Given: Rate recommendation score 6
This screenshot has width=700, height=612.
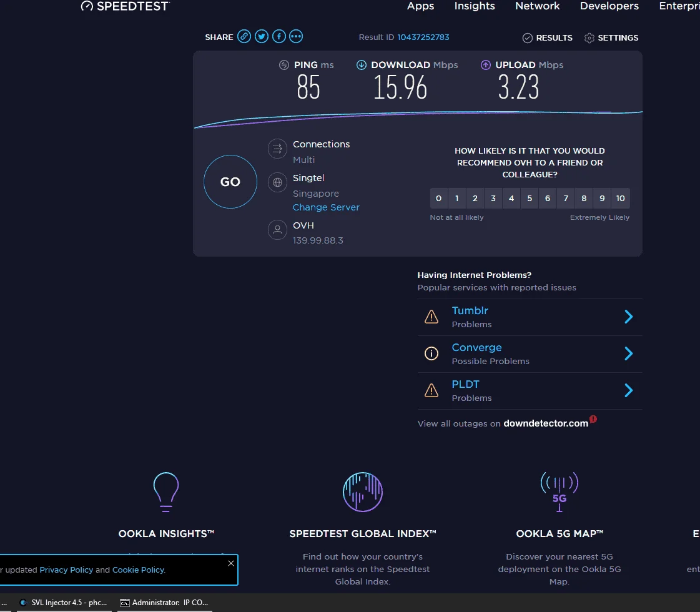Looking at the screenshot, I should pyautogui.click(x=548, y=198).
